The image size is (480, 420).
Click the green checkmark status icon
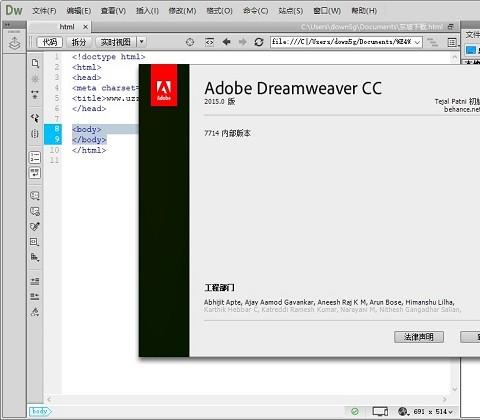(355, 412)
